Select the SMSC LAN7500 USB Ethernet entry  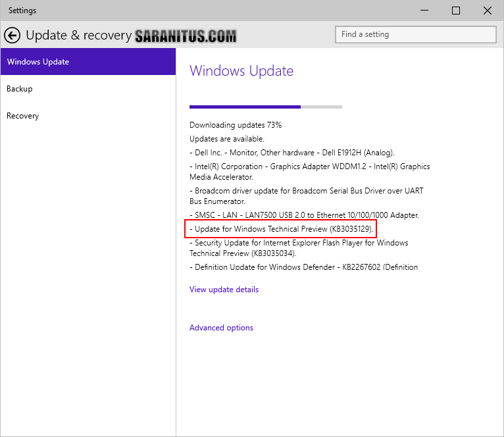click(x=304, y=215)
